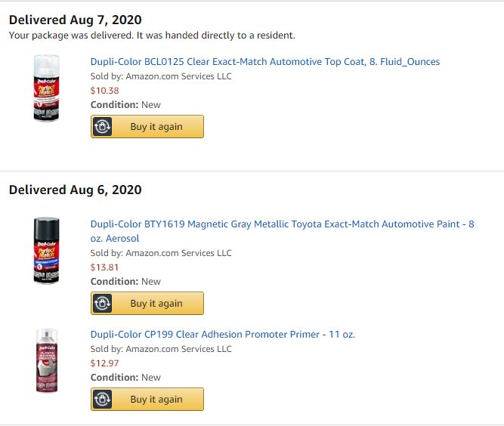
Task: Open Dupli-Color CP199 Adhesion Promoter Primer link
Action: tap(223, 335)
